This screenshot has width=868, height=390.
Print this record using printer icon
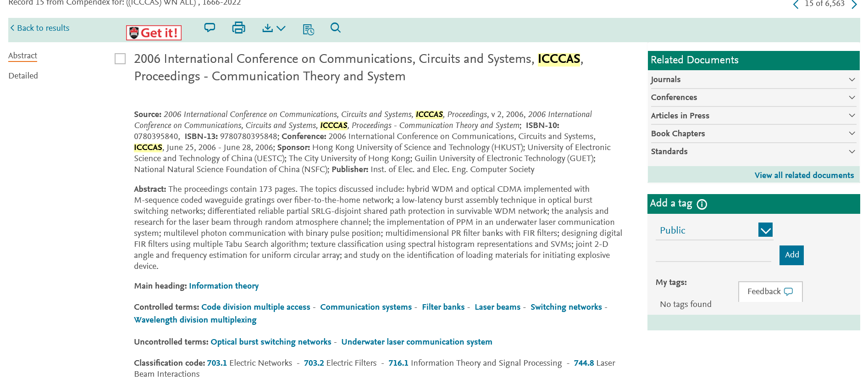(238, 28)
